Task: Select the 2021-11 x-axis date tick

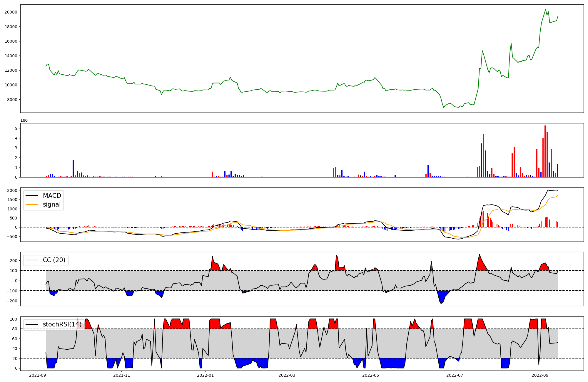Action: 121,375
